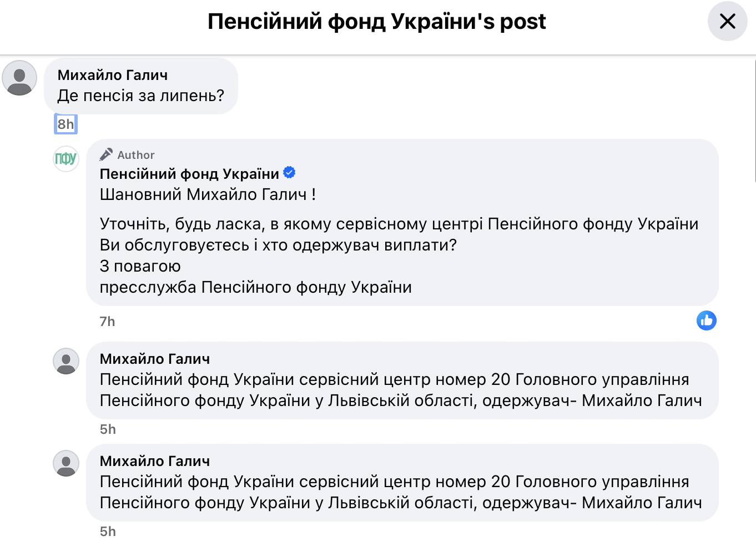
Task: Click 5h timestamp under the first service-center reply
Action: coord(108,429)
